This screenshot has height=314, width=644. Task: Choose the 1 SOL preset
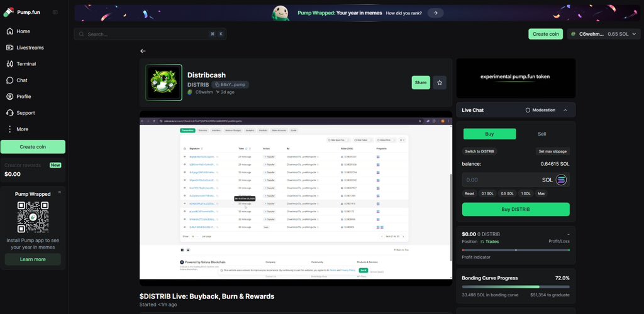(525, 193)
